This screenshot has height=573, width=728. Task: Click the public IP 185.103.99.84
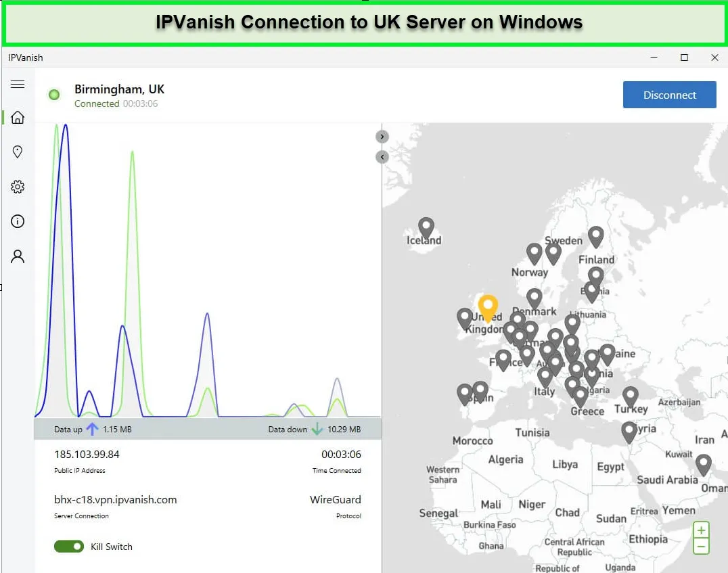click(x=87, y=454)
